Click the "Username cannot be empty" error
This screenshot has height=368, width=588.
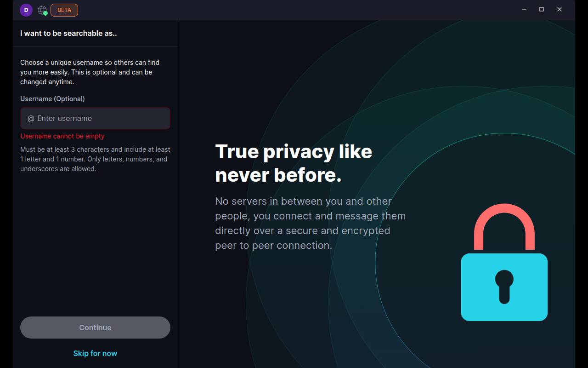(x=62, y=136)
